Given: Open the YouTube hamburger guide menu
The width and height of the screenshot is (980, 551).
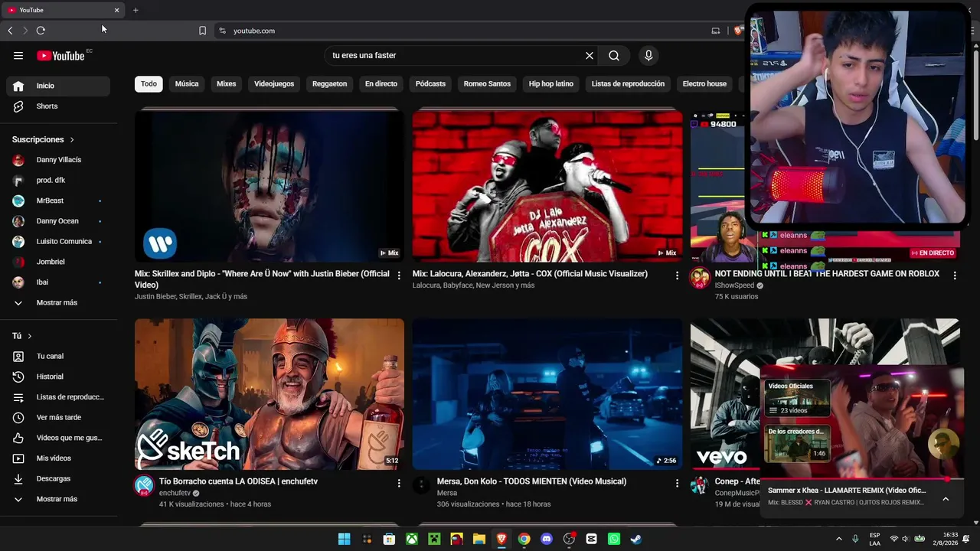Looking at the screenshot, I should click(18, 55).
